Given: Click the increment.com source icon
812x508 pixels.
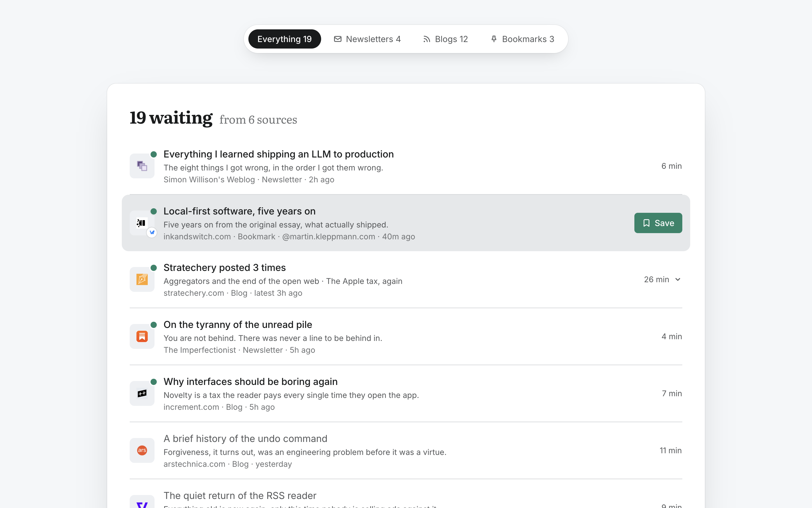Looking at the screenshot, I should [x=142, y=393].
